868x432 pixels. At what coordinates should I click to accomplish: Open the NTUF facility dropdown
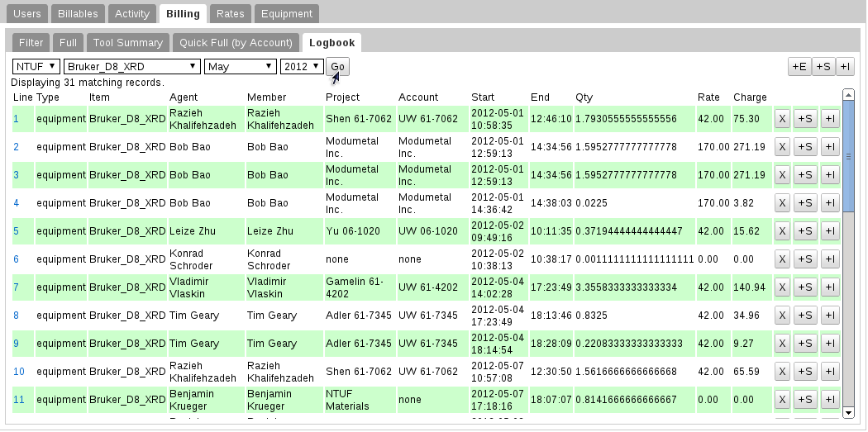pyautogui.click(x=36, y=66)
